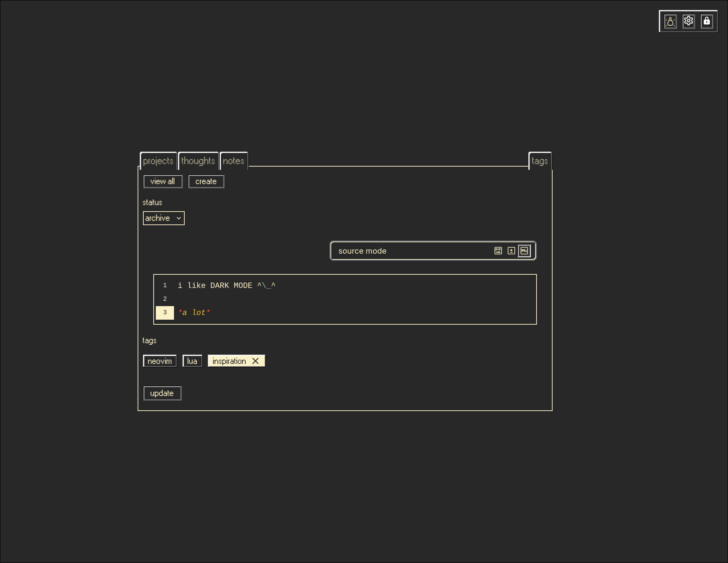The image size is (728, 563).
Task: Click the create button
Action: (206, 182)
